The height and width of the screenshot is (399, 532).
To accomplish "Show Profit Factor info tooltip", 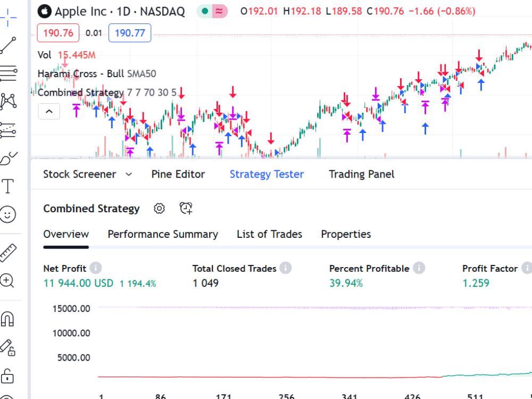I will [x=527, y=268].
